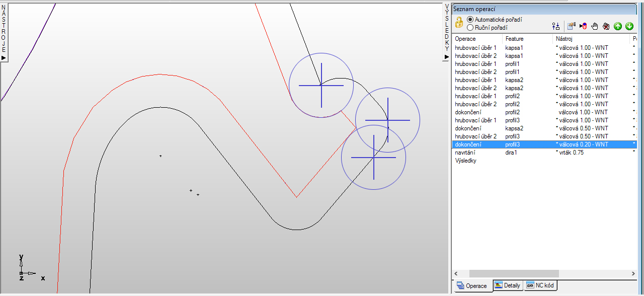644x296 pixels.
Task: Move operation up with green arrow
Action: [x=618, y=26]
